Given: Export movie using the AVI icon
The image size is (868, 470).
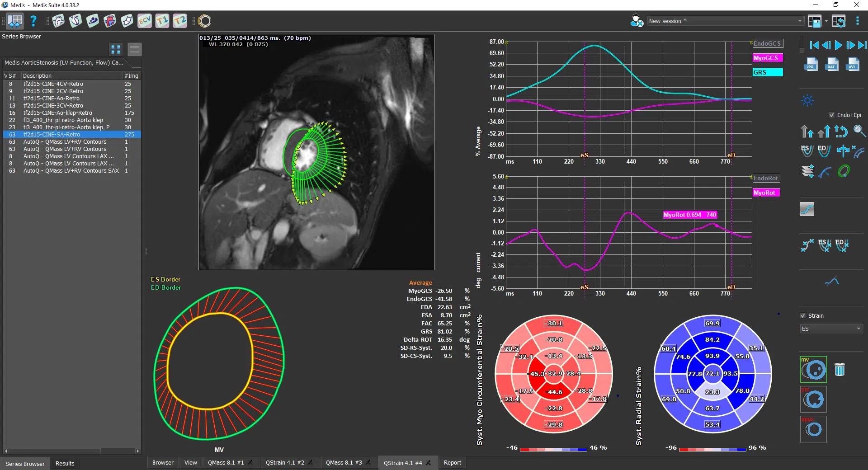Looking at the screenshot, I should tap(852, 65).
